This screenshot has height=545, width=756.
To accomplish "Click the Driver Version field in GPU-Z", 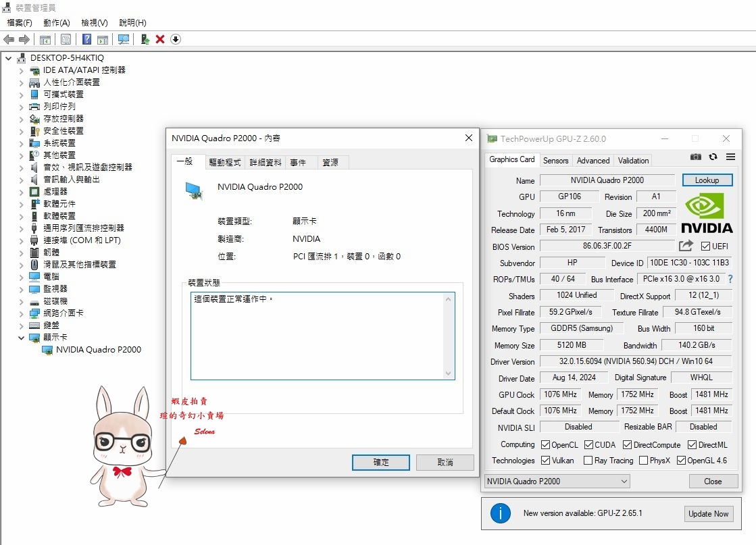I will tap(636, 361).
